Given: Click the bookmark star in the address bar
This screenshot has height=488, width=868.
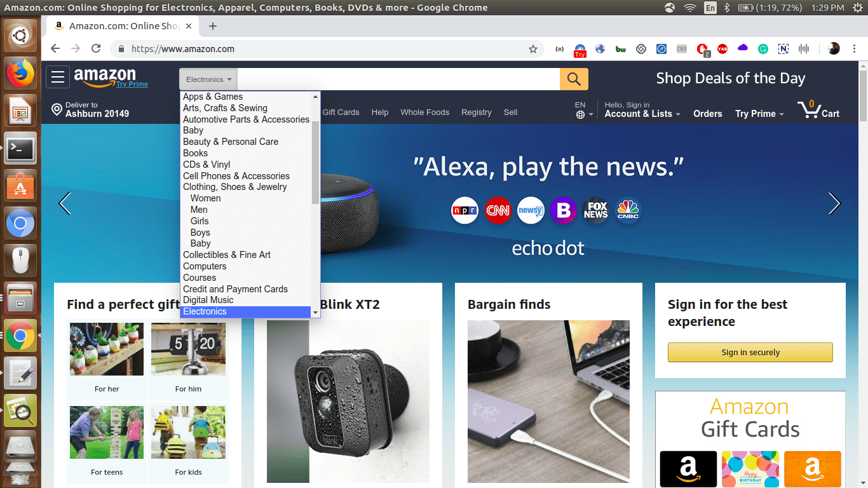Looking at the screenshot, I should click(534, 49).
